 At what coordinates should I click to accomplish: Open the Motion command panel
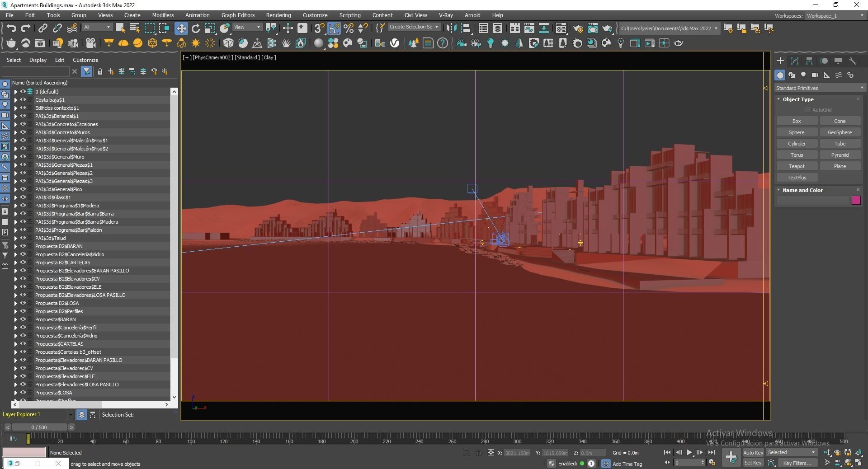[824, 61]
